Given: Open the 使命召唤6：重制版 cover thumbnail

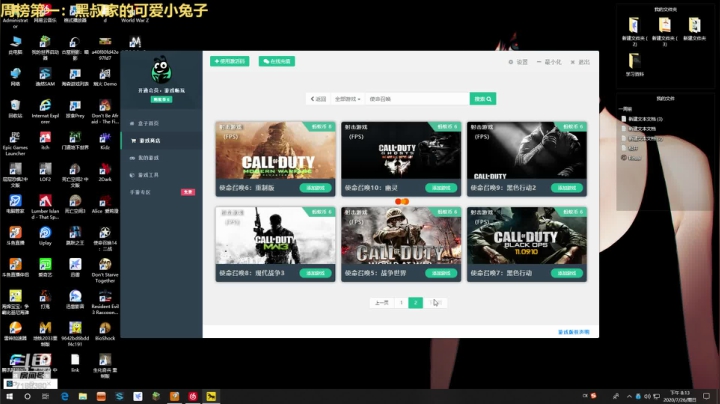Looking at the screenshot, I should click(276, 150).
